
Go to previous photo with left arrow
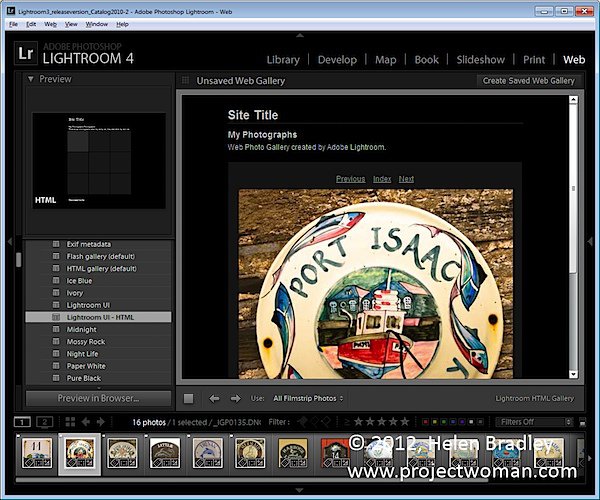tap(214, 399)
